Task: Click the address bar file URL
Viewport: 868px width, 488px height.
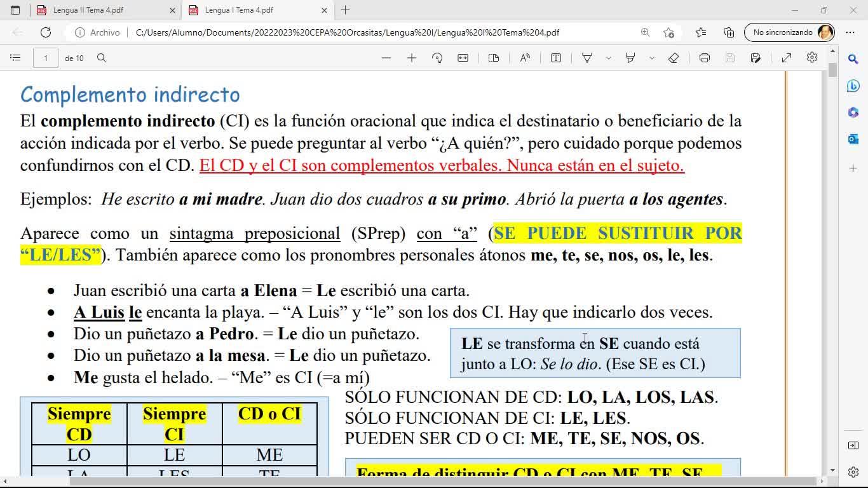Action: (348, 32)
